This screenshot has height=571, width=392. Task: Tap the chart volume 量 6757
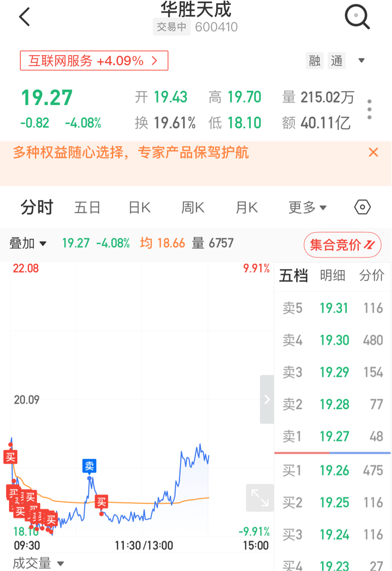(213, 243)
